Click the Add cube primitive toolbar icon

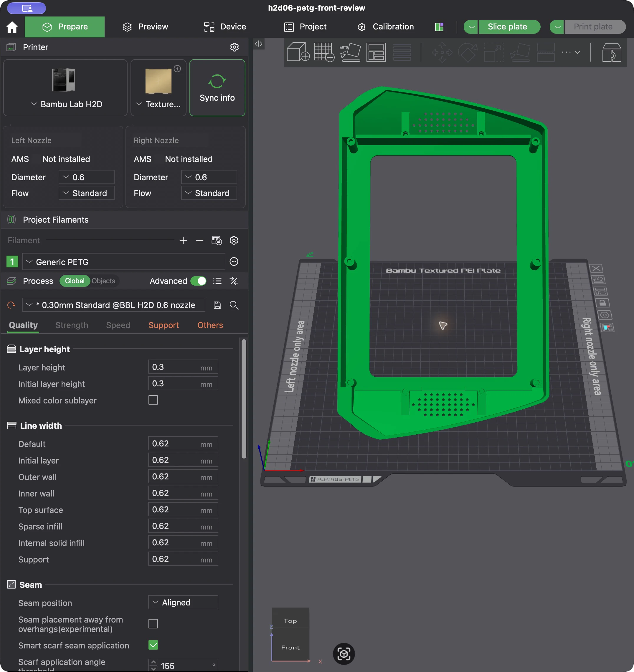[298, 52]
